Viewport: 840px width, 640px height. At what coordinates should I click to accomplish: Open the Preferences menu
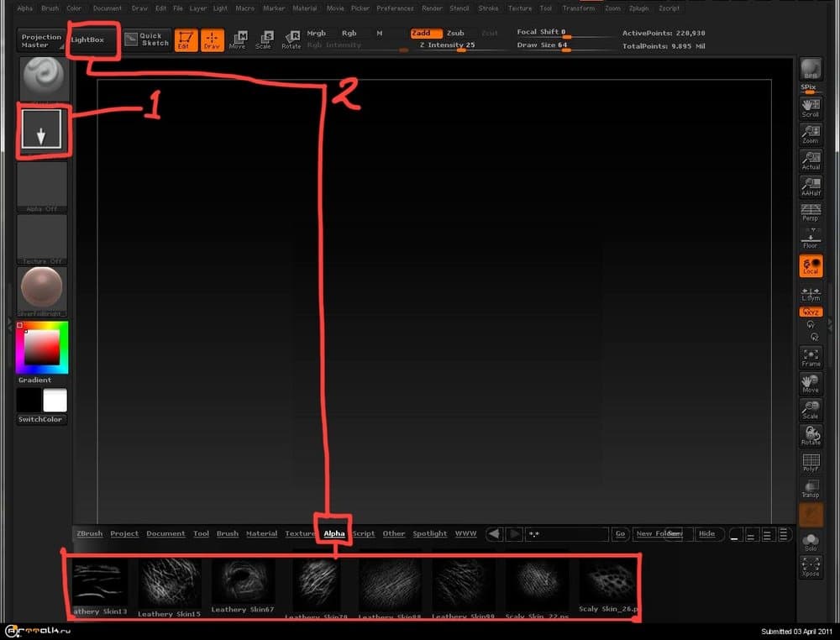pyautogui.click(x=395, y=8)
